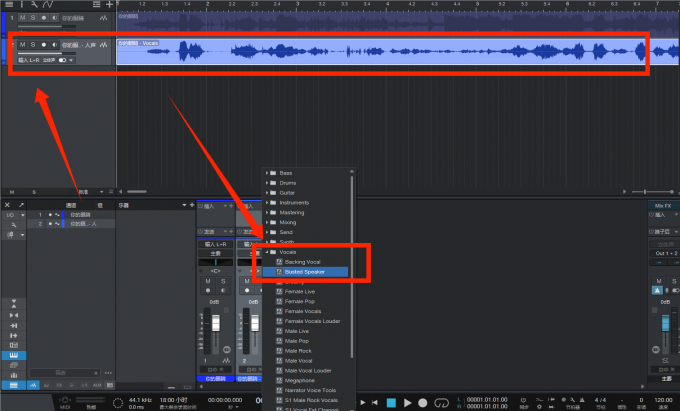Screen dimensions: 680x411
Task: Show audio channels filter icon in mixer
Action: [33, 385]
